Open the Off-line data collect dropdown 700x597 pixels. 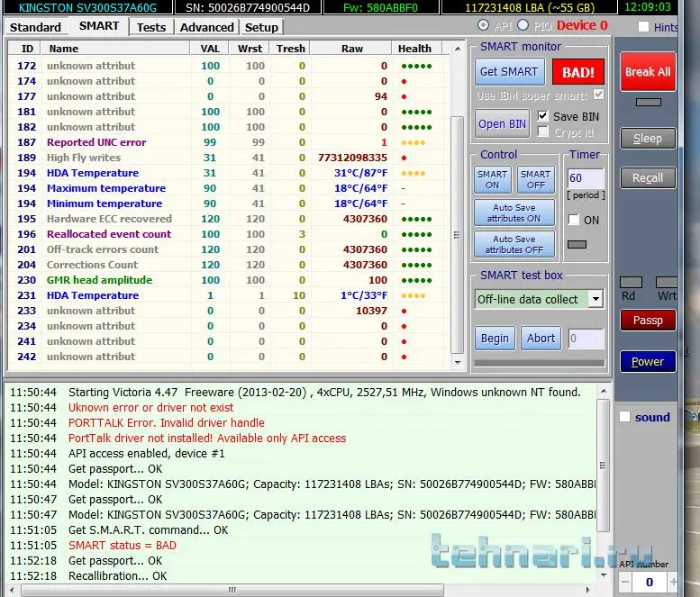coord(595,299)
